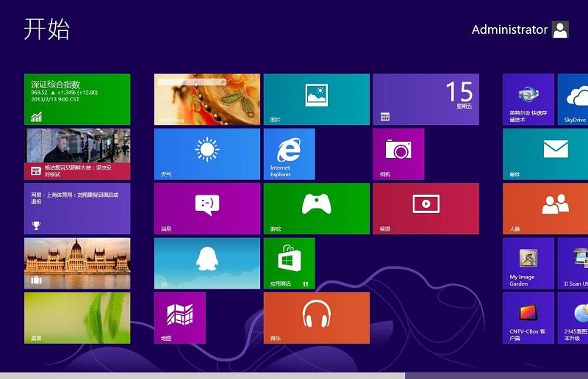588x379 pixels.
Task: Open the Desktop tile with green leaf
Action: pos(77,318)
